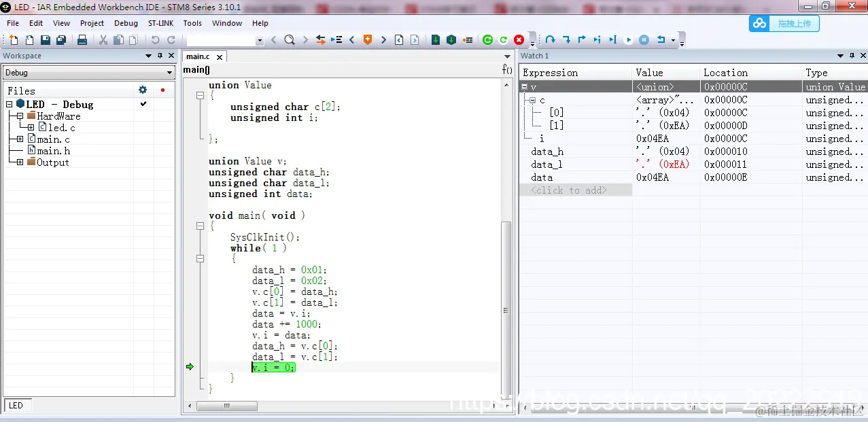
Task: Expand the led.c tree node
Action: (31, 128)
